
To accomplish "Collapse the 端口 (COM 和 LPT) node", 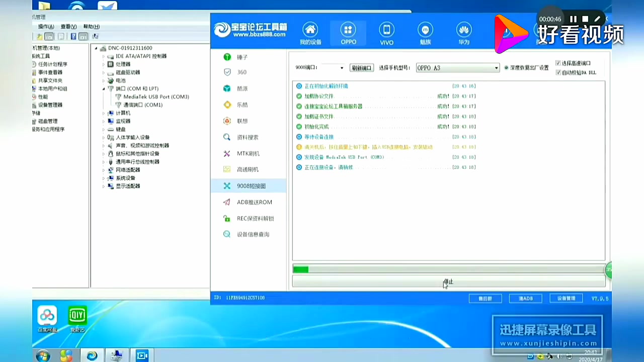I will [x=104, y=88].
